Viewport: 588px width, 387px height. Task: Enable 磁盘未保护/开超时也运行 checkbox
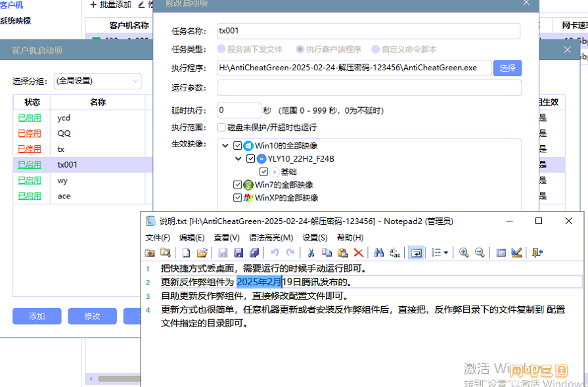tap(221, 127)
